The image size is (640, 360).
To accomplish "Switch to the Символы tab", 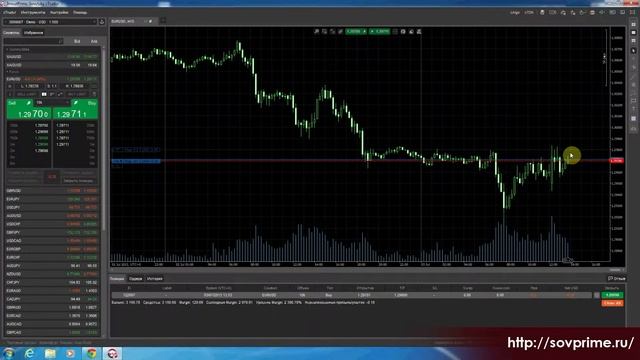I will pyautogui.click(x=11, y=33).
